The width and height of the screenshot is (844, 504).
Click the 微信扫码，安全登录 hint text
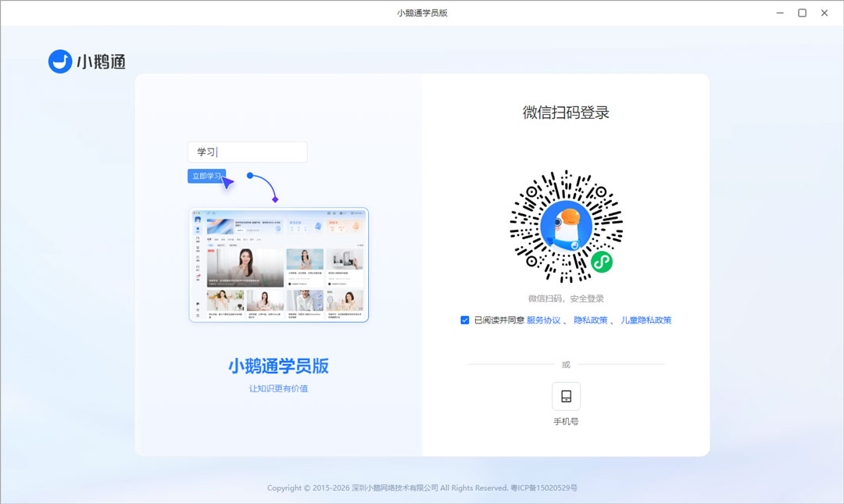[x=566, y=298]
